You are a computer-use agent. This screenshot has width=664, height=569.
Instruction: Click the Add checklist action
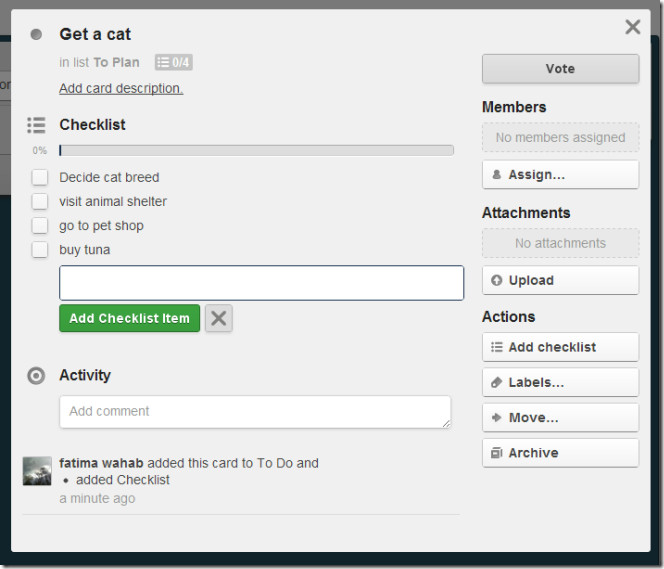560,347
